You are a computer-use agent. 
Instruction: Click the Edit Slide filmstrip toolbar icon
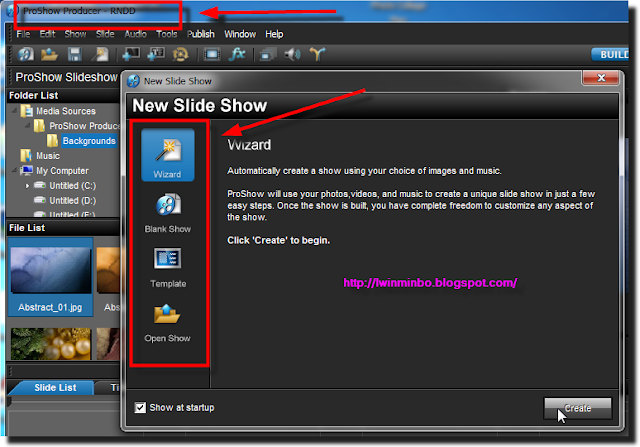pyautogui.click(x=212, y=54)
